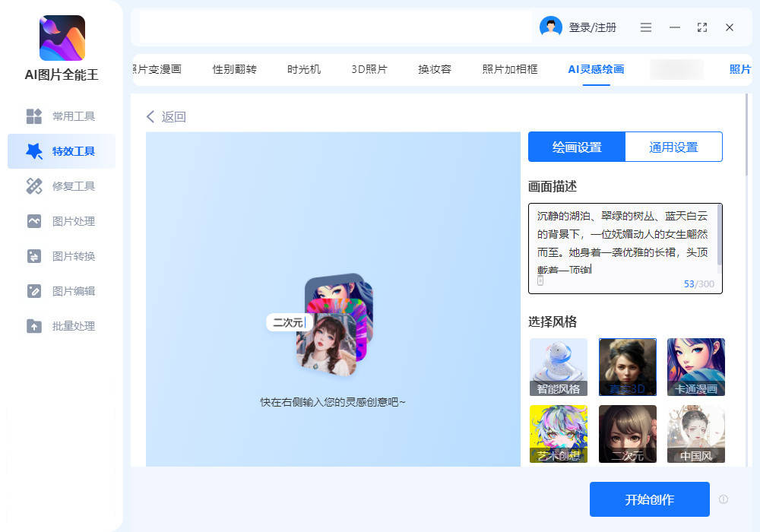This screenshot has height=532, width=760.
Task: Choose the 智能风格 style thumbnail
Action: point(559,367)
